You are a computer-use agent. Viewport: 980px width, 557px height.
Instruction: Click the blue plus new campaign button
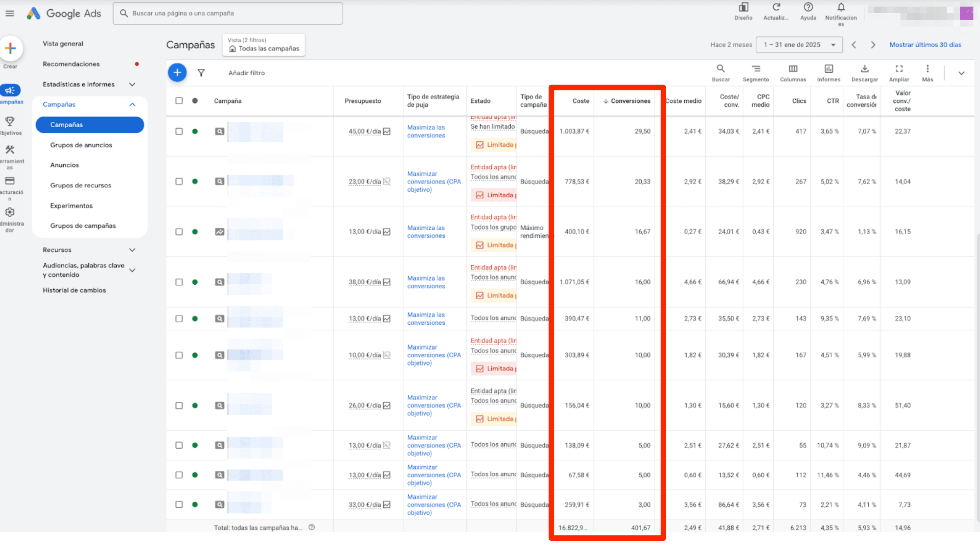177,73
